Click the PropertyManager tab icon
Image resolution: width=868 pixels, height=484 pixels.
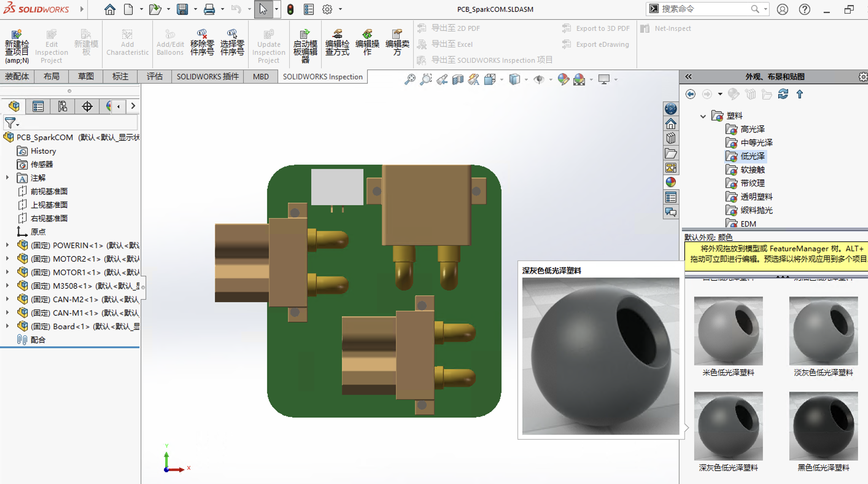pyautogui.click(x=38, y=107)
